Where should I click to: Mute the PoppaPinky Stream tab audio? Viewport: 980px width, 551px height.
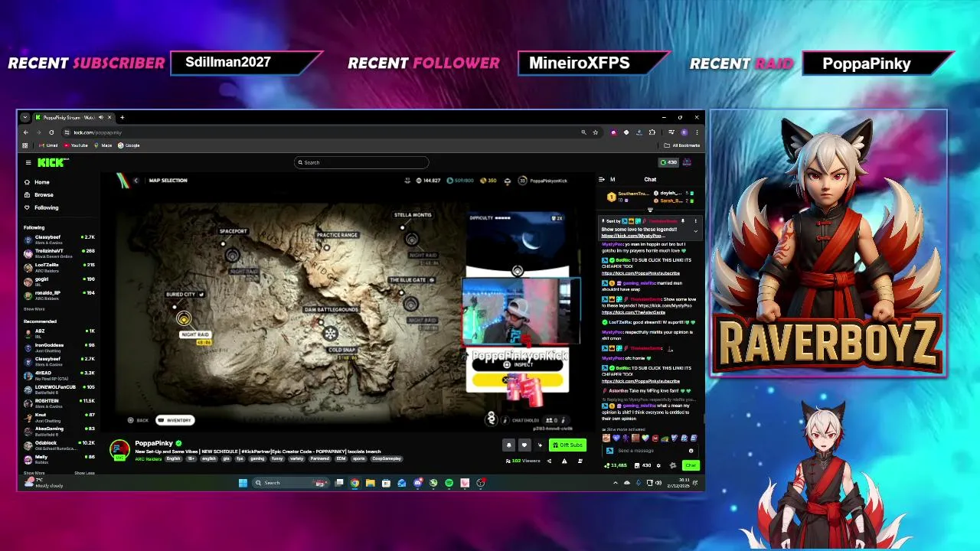101,117
